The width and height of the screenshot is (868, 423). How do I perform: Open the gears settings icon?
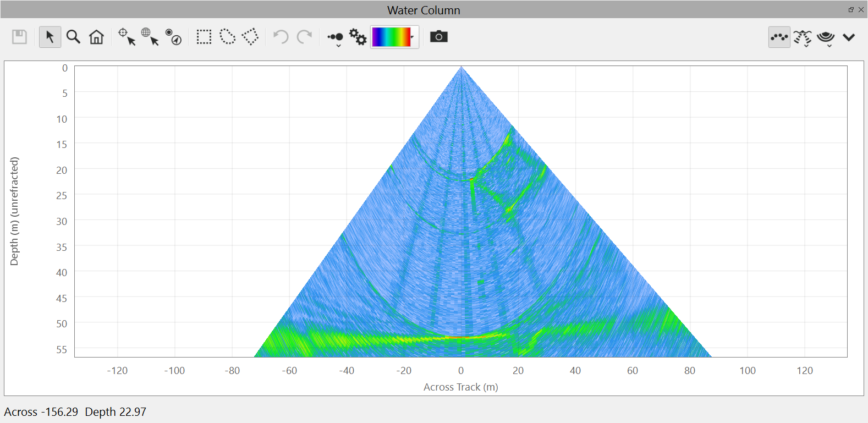click(x=358, y=37)
